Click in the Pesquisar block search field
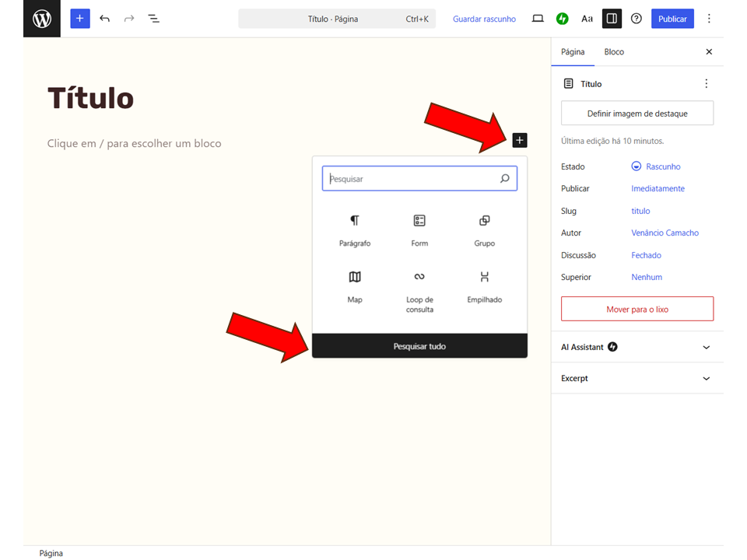The image size is (747, 560). (412, 179)
